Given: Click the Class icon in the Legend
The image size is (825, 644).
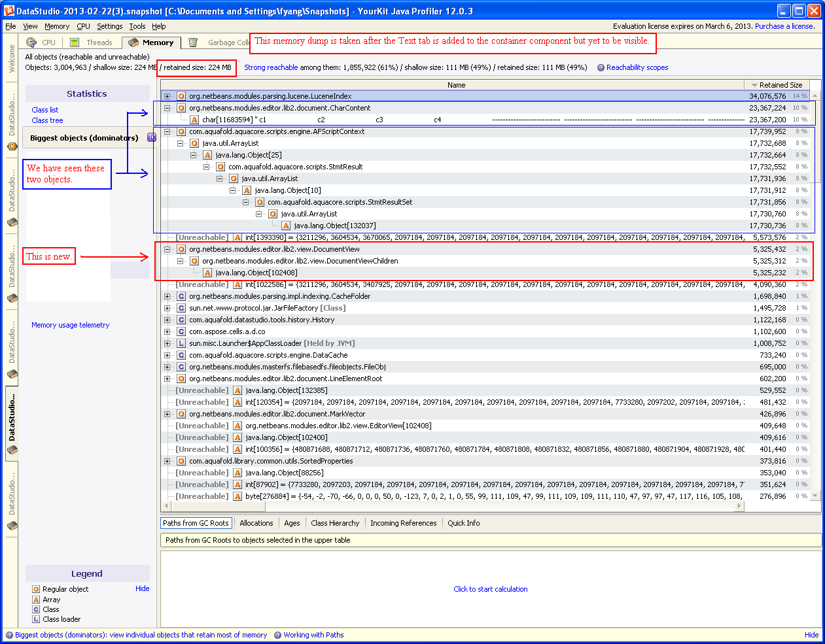Looking at the screenshot, I should point(36,609).
